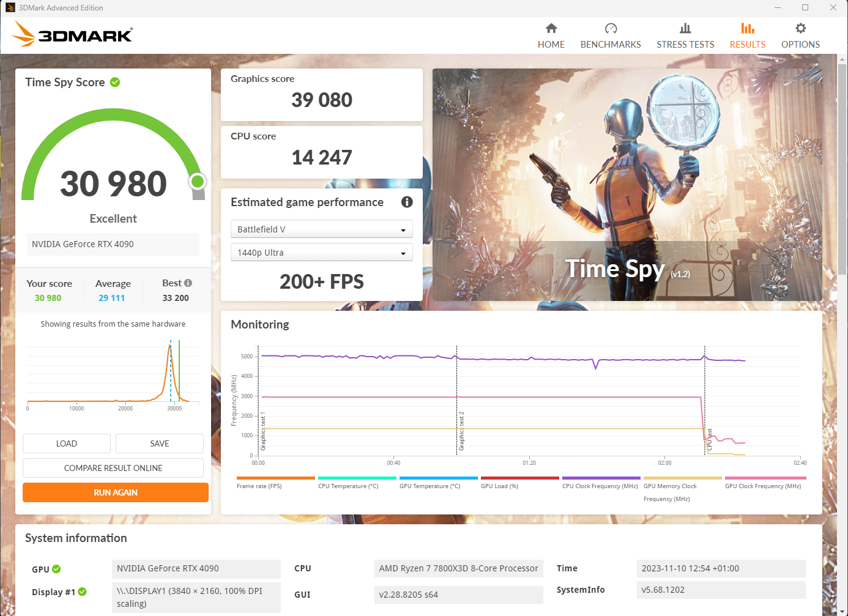Image resolution: width=848 pixels, height=616 pixels.
Task: Click the Time value 2023-11-10 12:54
Action: [x=721, y=568]
